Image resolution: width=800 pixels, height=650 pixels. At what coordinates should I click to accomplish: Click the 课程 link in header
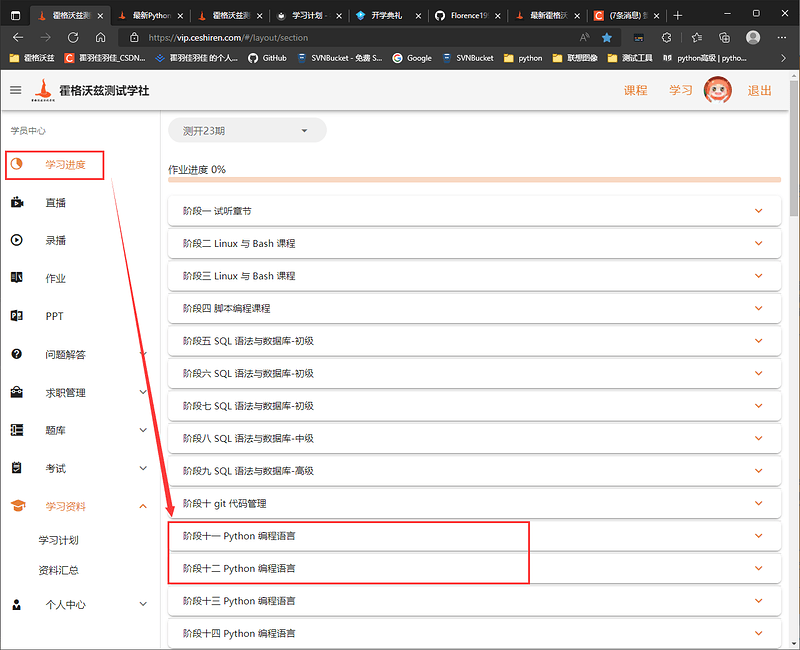click(x=636, y=90)
